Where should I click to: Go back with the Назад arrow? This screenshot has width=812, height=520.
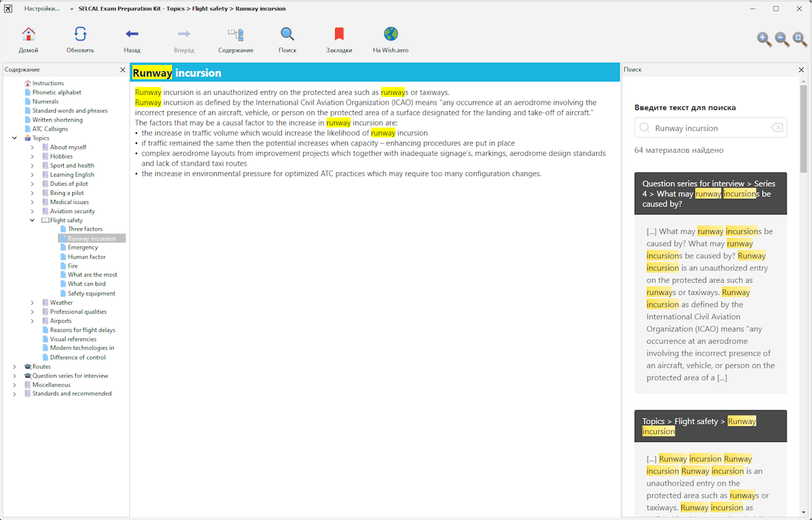(x=132, y=34)
